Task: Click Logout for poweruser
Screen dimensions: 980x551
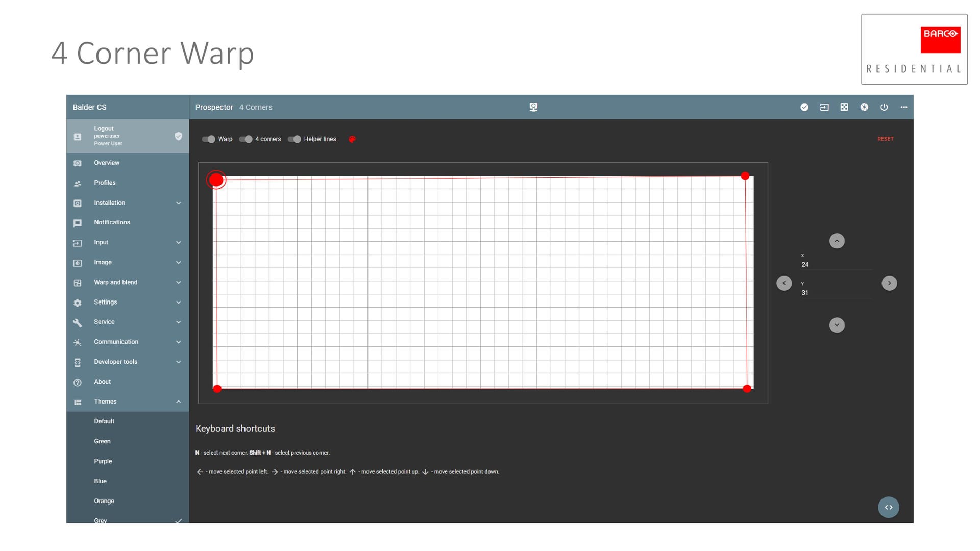Action: [104, 129]
